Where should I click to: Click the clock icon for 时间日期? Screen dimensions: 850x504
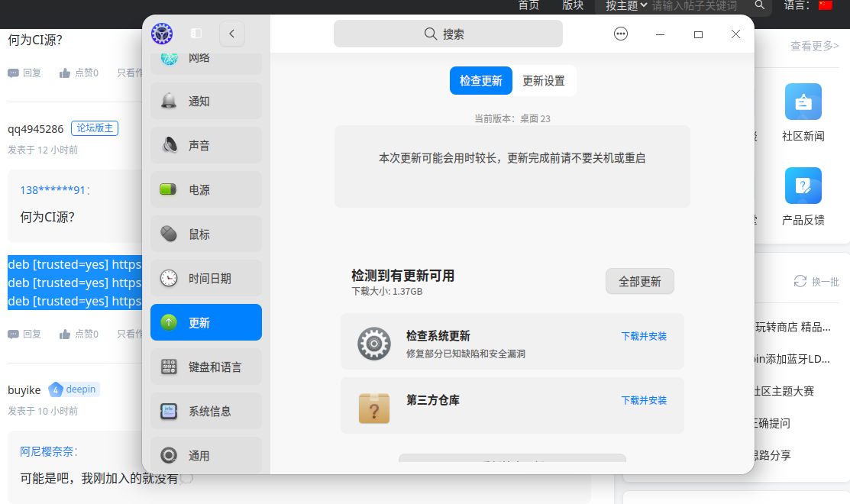coord(169,278)
